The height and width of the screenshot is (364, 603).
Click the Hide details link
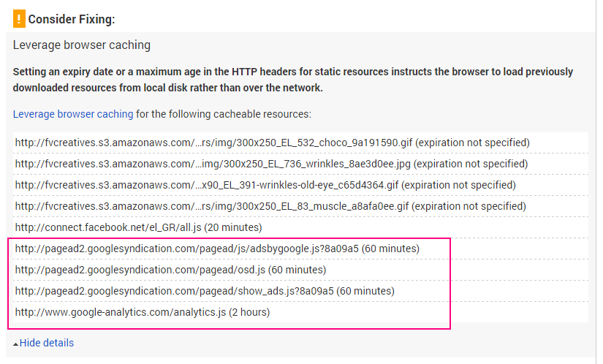coord(47,343)
